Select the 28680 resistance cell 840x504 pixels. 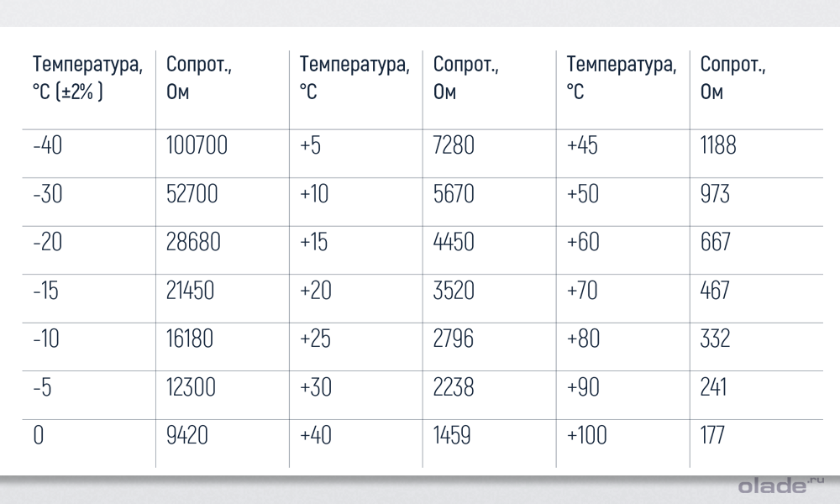(x=193, y=243)
